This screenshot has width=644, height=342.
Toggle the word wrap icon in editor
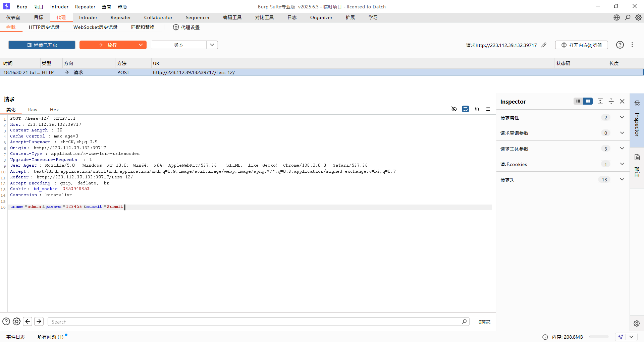[x=466, y=109]
